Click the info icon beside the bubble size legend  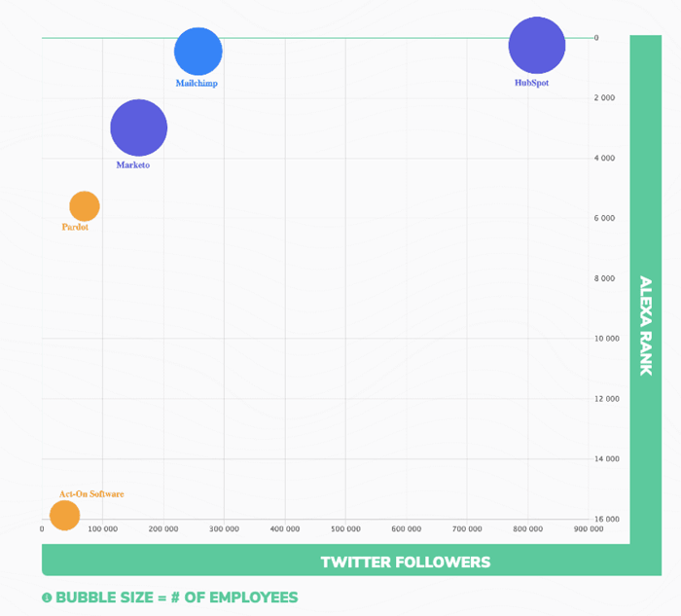[x=47, y=598]
